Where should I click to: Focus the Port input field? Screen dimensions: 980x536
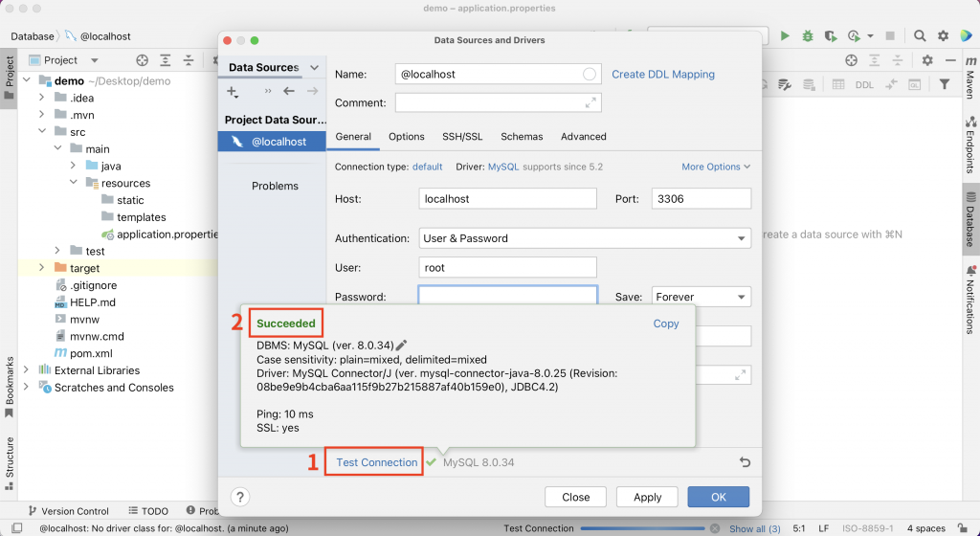(702, 199)
